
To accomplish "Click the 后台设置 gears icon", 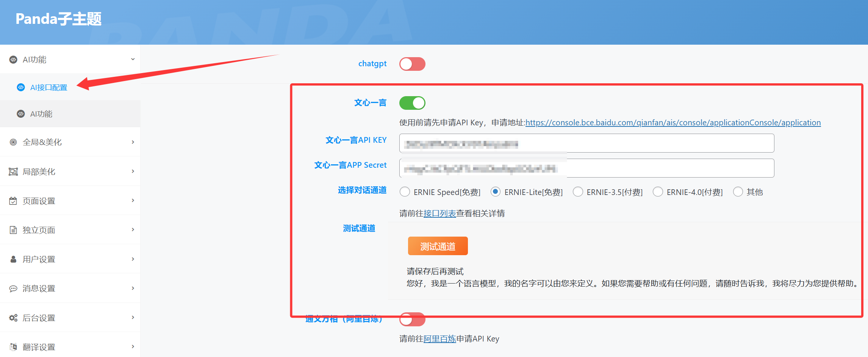I will point(13,318).
